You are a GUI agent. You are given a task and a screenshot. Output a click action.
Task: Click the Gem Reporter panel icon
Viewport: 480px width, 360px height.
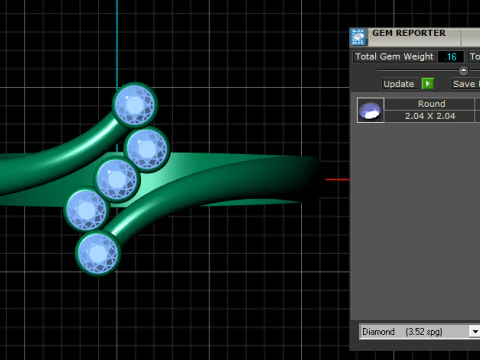[x=359, y=37]
